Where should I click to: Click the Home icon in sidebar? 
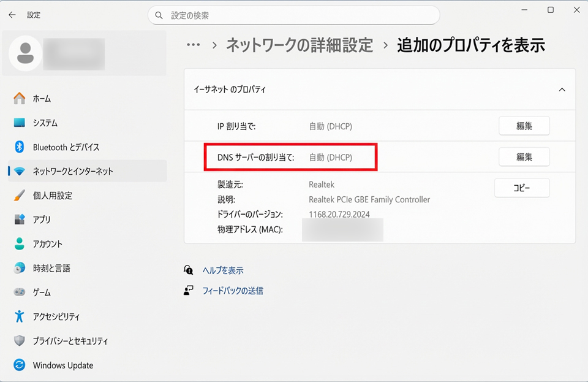20,98
